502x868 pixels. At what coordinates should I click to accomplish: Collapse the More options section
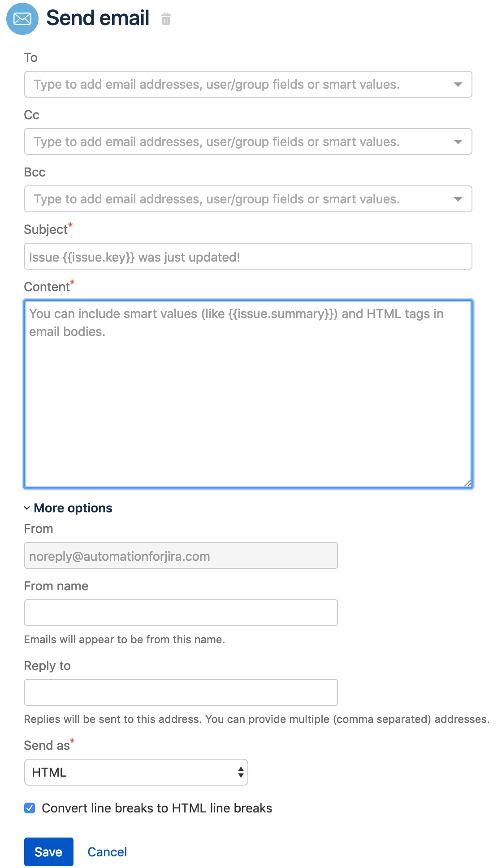coord(68,508)
